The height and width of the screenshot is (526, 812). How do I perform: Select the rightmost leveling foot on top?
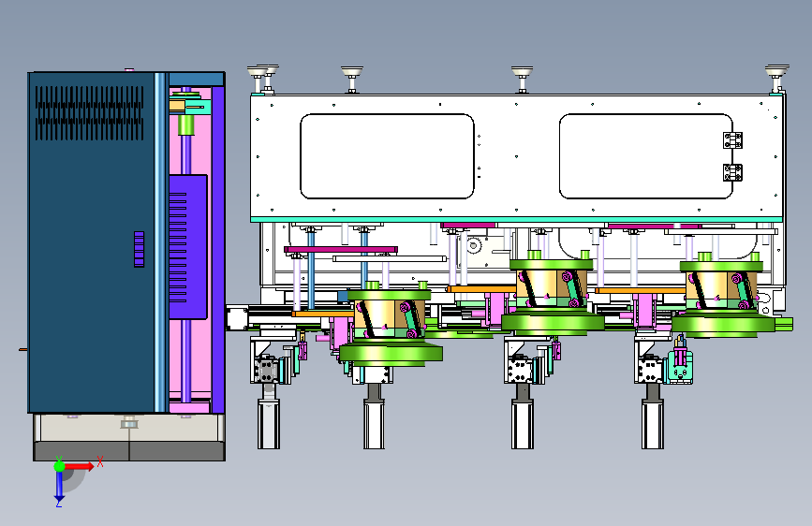776,79
